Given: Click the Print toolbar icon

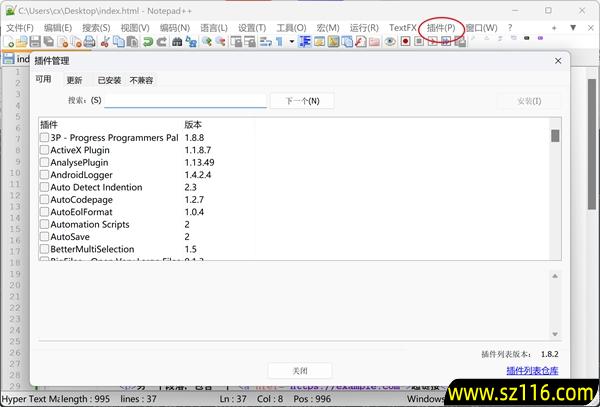Looking at the screenshot, I should 89,41.
